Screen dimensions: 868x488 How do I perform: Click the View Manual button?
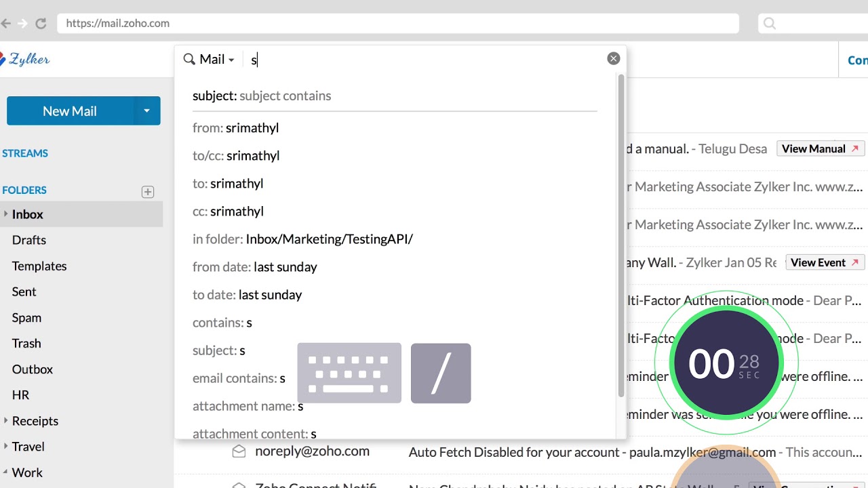(820, 148)
